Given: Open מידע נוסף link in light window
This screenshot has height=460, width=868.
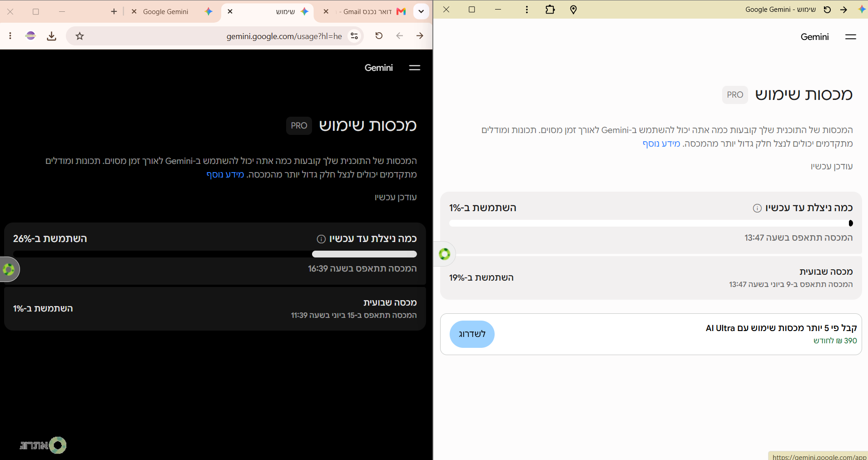Looking at the screenshot, I should [661, 143].
